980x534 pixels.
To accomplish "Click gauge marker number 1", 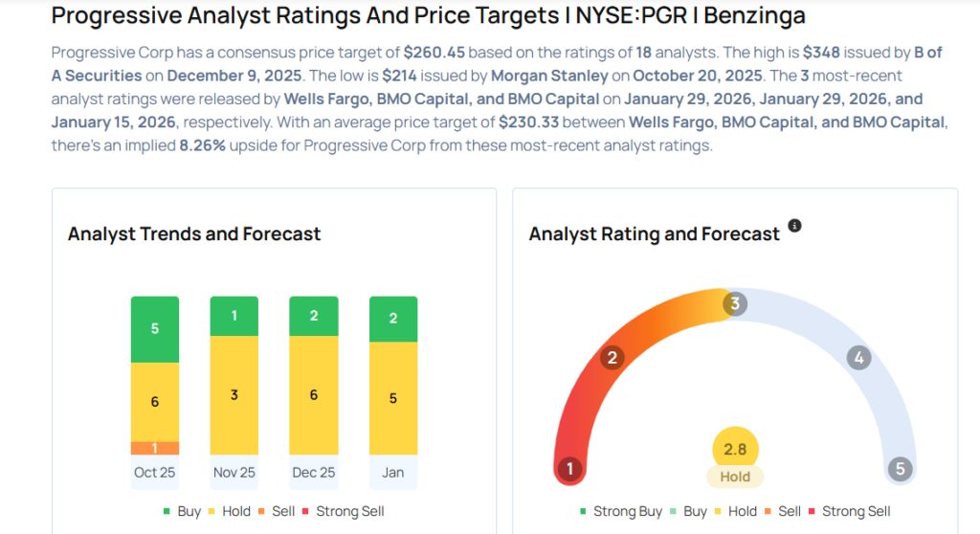I will pyautogui.click(x=570, y=469).
